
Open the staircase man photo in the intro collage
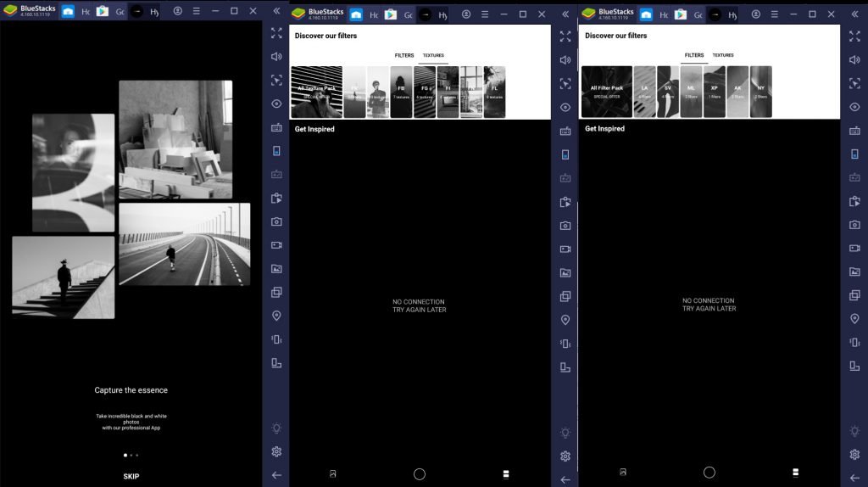(64, 277)
